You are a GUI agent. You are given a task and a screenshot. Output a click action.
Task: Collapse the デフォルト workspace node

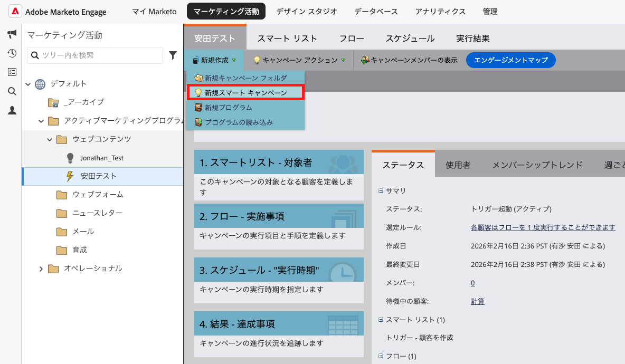28,84
